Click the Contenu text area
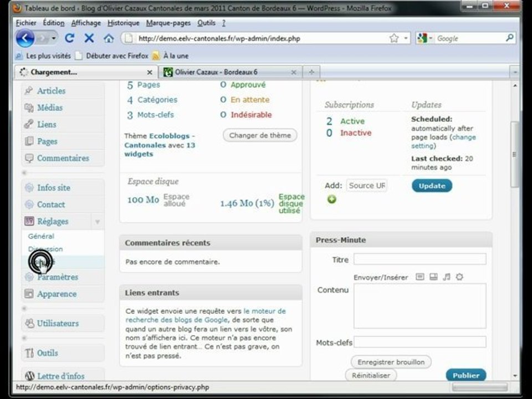 [x=420, y=306]
